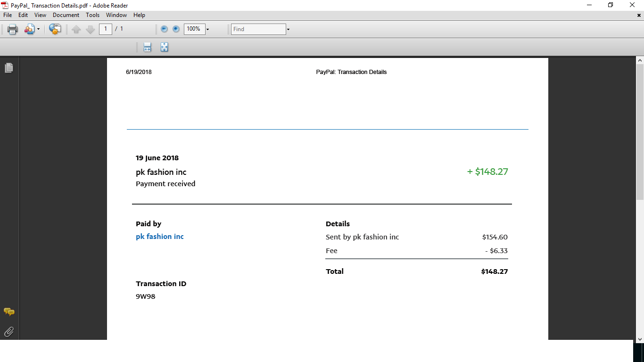
Task: Click the Adobe PDF icon in title bar
Action: pos(5,5)
